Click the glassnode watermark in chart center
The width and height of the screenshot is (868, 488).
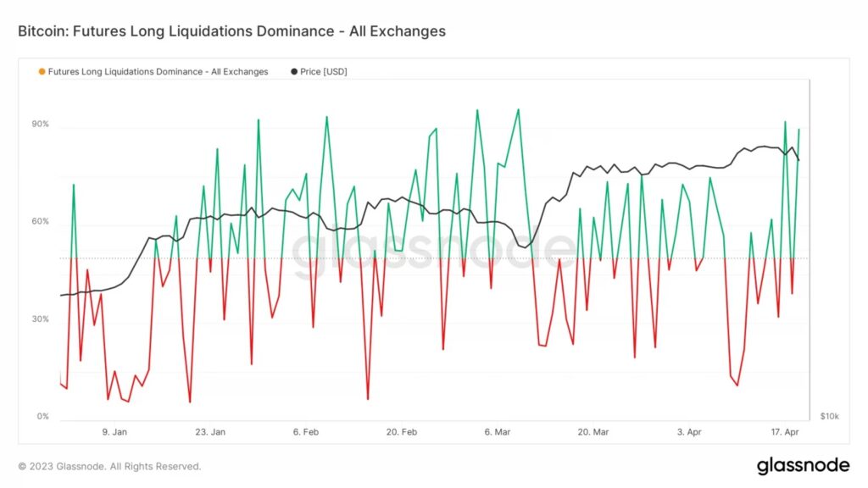(434, 256)
